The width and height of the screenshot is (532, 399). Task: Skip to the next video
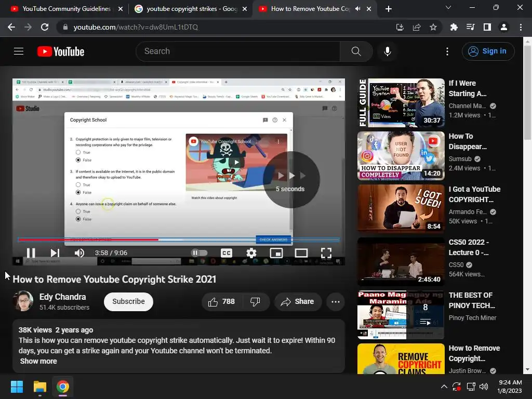(x=55, y=253)
